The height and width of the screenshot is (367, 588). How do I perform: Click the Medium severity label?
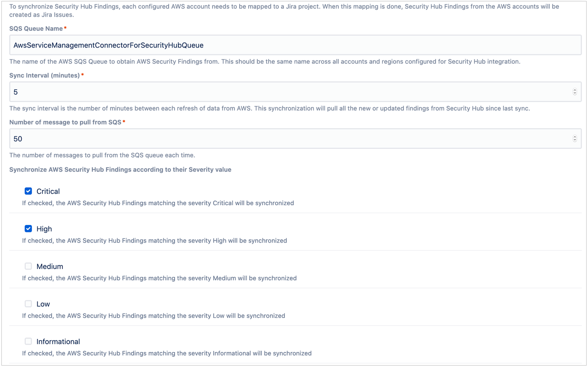pos(50,266)
